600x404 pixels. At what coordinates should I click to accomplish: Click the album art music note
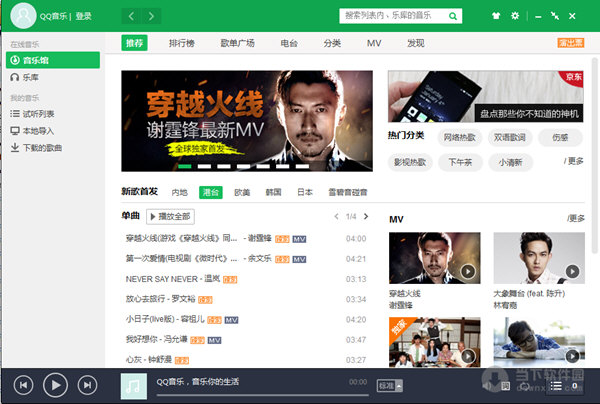pos(134,386)
